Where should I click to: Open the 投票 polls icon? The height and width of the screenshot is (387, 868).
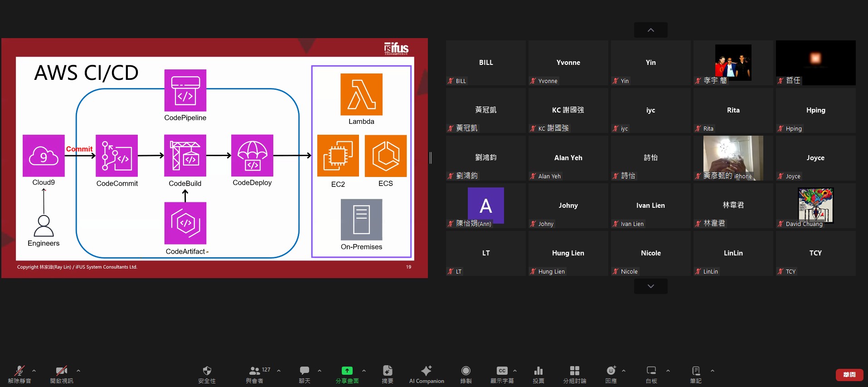[538, 374]
